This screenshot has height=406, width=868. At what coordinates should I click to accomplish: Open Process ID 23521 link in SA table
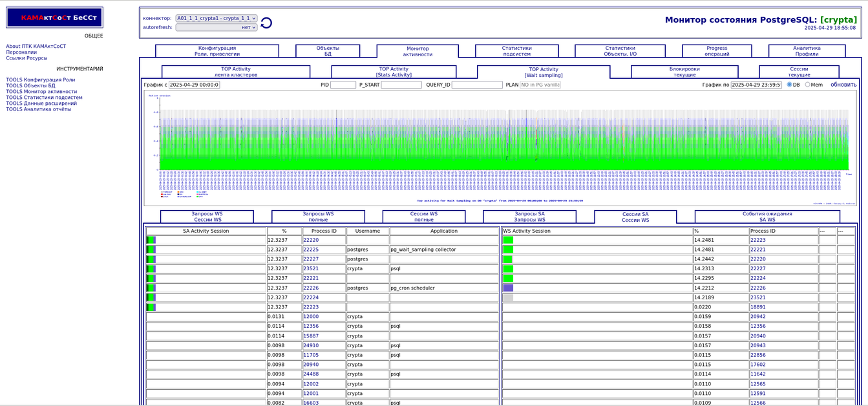pos(311,268)
